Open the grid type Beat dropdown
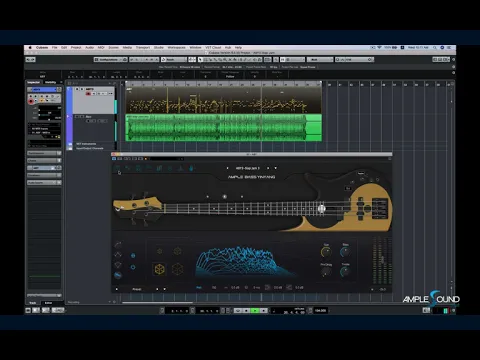The width and height of the screenshot is (480, 360). point(320,60)
